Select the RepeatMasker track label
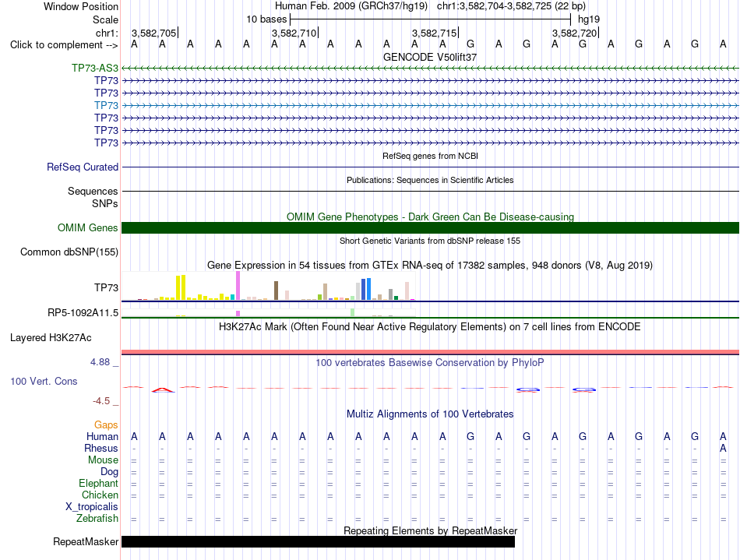This screenshot has width=740, height=560. (x=86, y=541)
